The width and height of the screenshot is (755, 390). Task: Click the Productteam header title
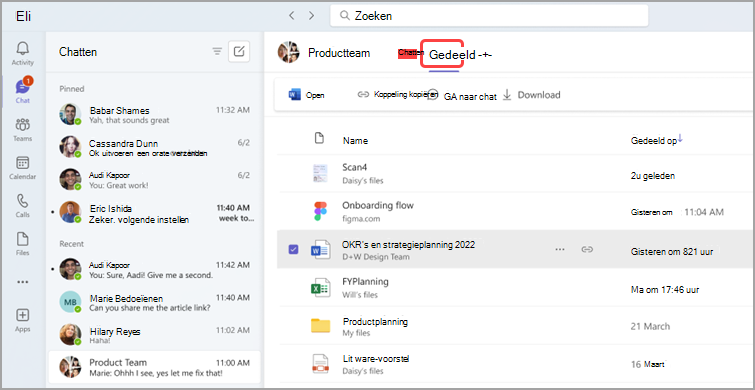pyautogui.click(x=339, y=53)
